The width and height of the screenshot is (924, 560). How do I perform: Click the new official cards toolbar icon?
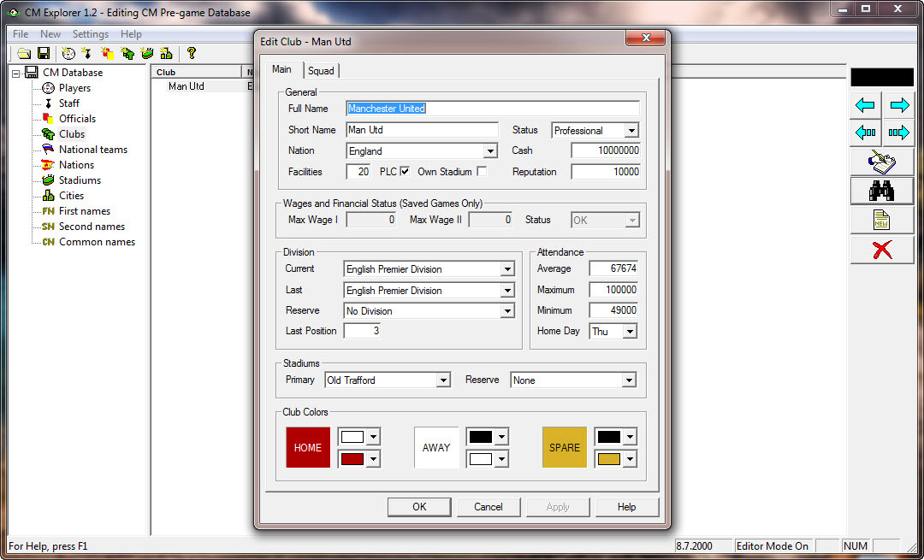click(x=107, y=54)
